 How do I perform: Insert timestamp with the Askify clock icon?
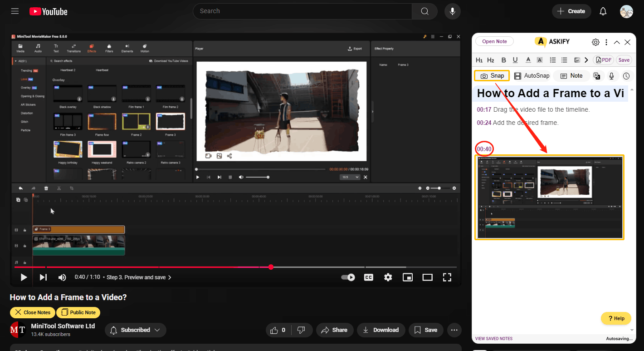pyautogui.click(x=626, y=76)
